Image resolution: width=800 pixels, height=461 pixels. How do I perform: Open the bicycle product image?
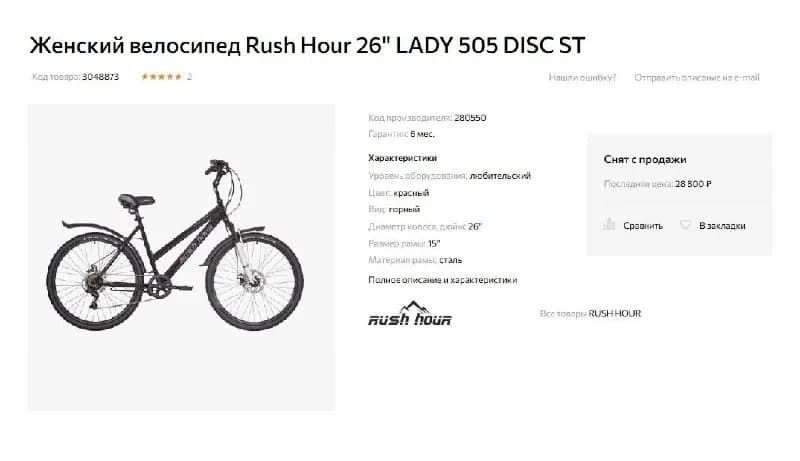tap(182, 258)
